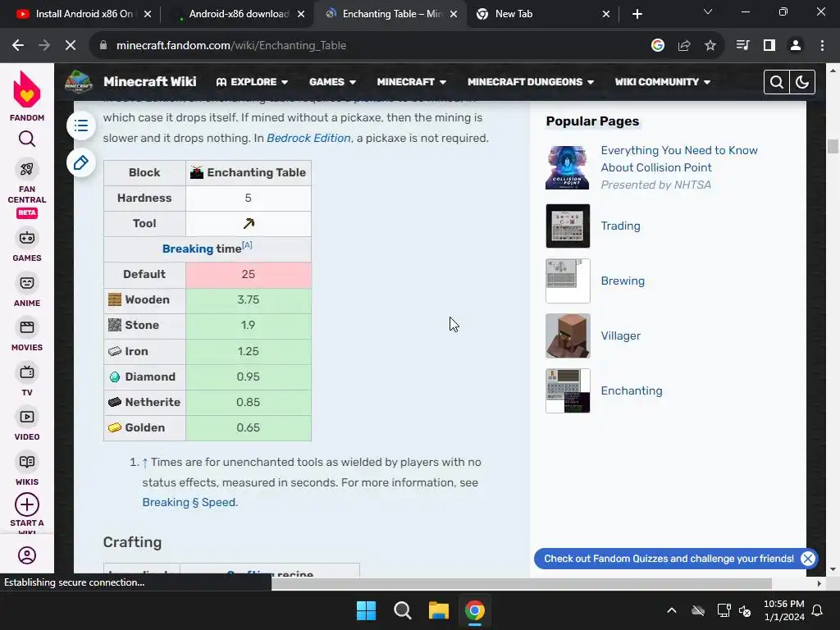The width and height of the screenshot is (840, 630).
Task: Open the Movies clapperboard icon
Action: coord(27,327)
